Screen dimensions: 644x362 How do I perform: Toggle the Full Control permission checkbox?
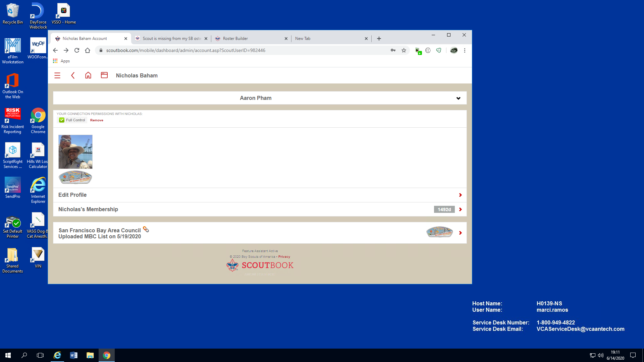click(62, 120)
